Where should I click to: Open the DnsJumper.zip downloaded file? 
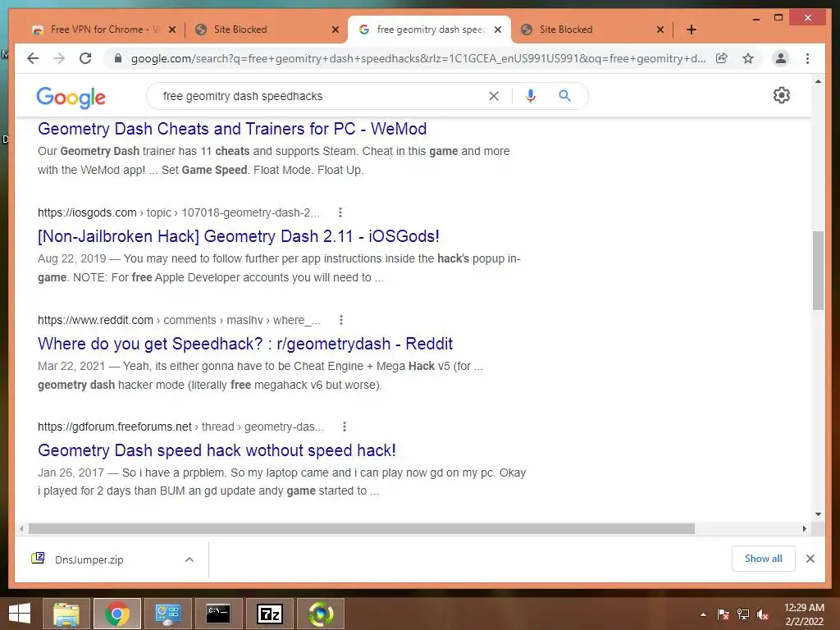tap(89, 559)
